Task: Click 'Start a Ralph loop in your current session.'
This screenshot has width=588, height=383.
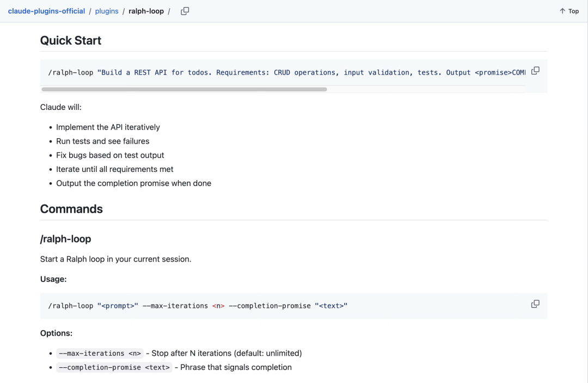Action: (x=115, y=260)
